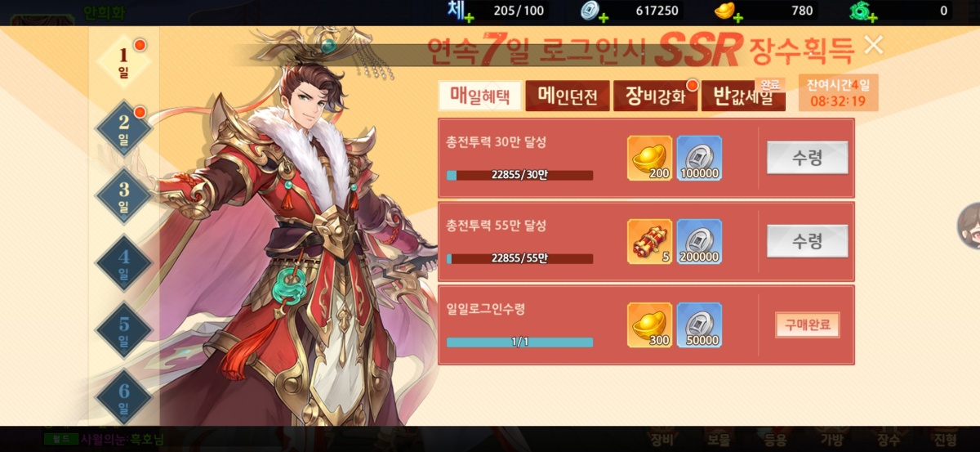This screenshot has width=980, height=452.
Task: Open floating avatar bubble on right edge
Action: coord(969,226)
